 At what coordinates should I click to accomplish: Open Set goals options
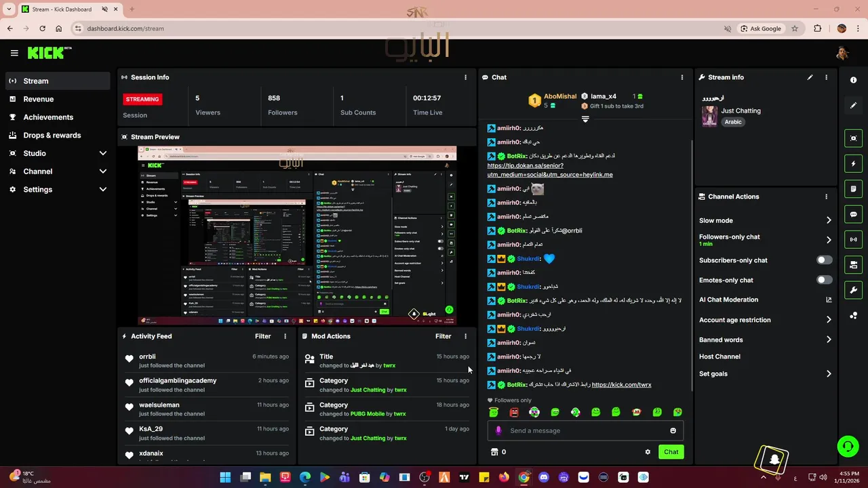(x=766, y=373)
